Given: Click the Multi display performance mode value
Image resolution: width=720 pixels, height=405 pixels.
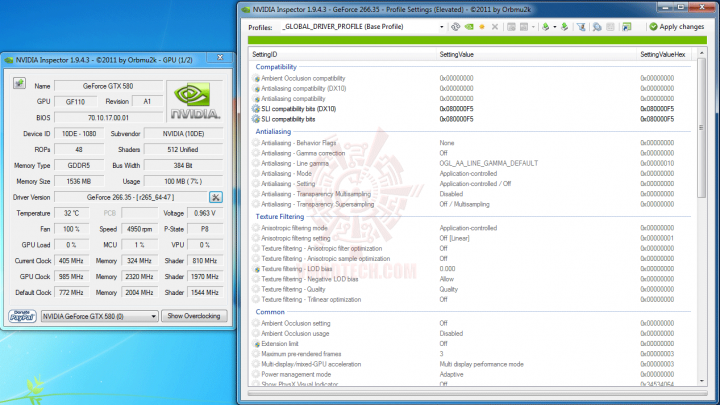Looking at the screenshot, I should tap(481, 364).
